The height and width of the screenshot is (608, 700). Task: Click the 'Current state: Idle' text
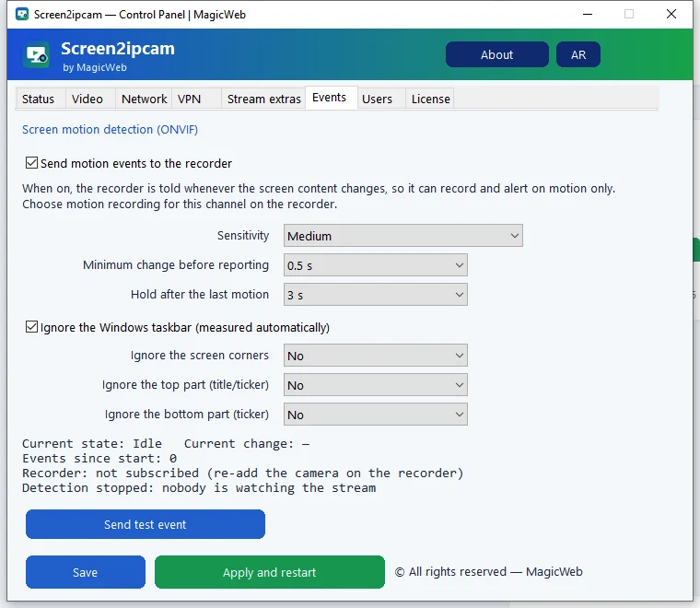[x=92, y=443]
